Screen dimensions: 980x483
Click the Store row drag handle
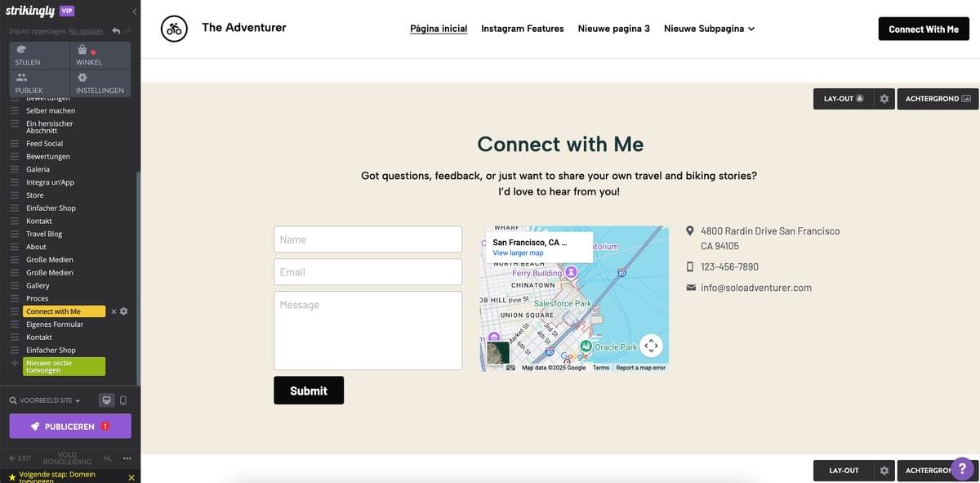coord(15,195)
